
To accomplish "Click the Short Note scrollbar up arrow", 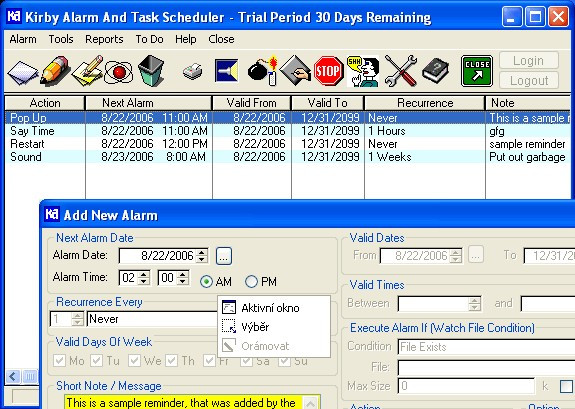I will tap(311, 403).
